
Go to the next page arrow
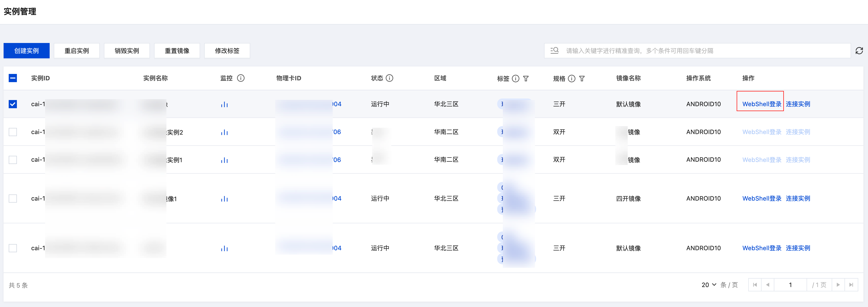838,285
